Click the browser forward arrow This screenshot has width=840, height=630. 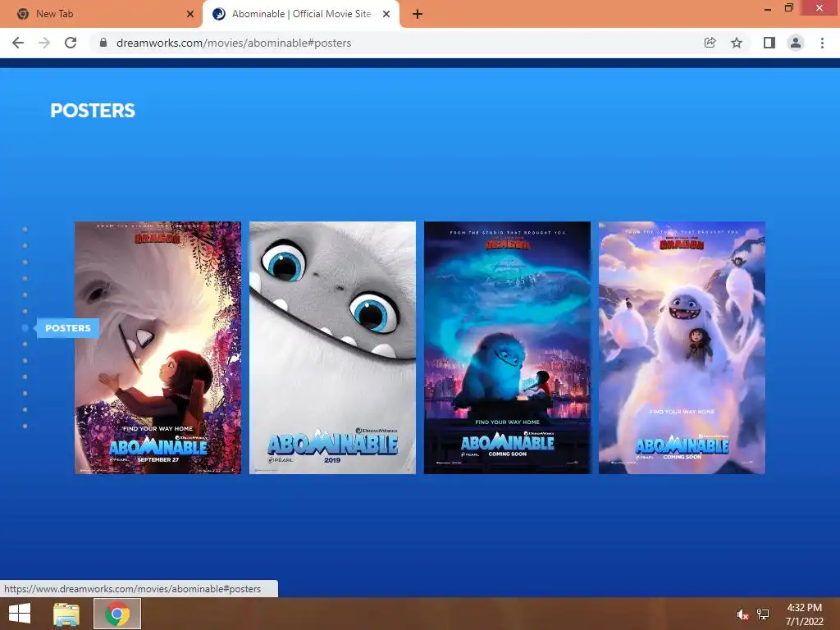click(44, 43)
